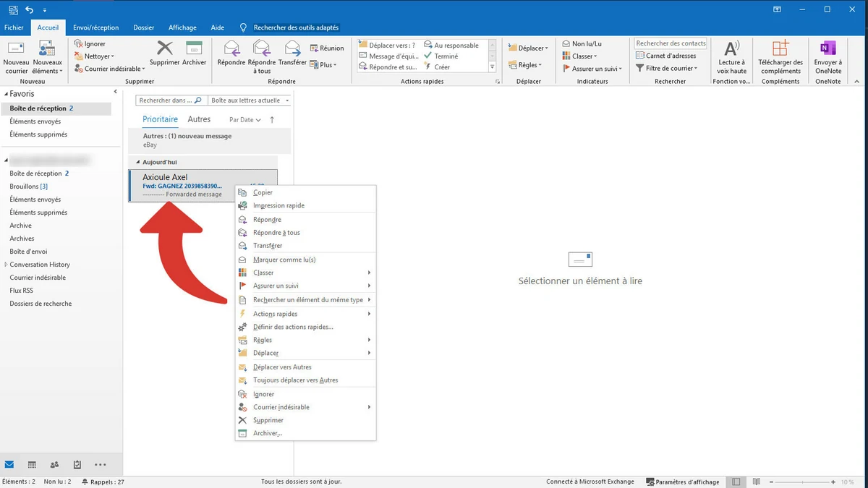Viewport: 868px width, 488px height.
Task: Switch to the Affichage ribbon tab
Action: click(x=182, y=27)
